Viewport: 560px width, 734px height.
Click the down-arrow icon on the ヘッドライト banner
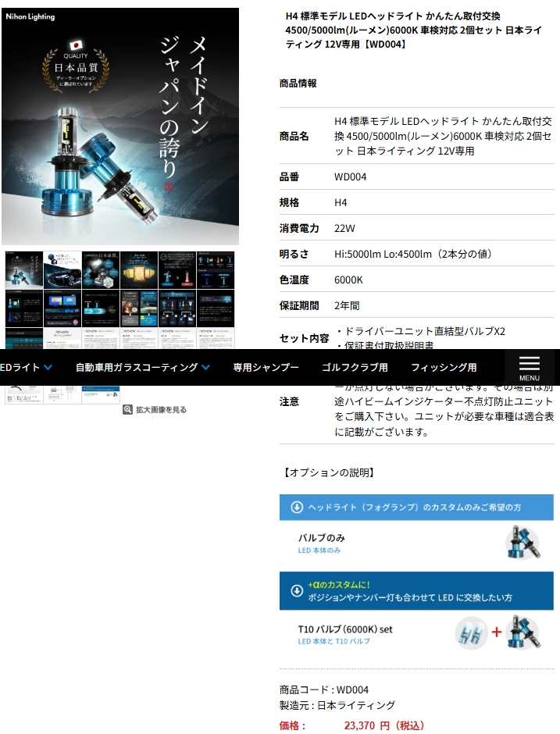[297, 508]
